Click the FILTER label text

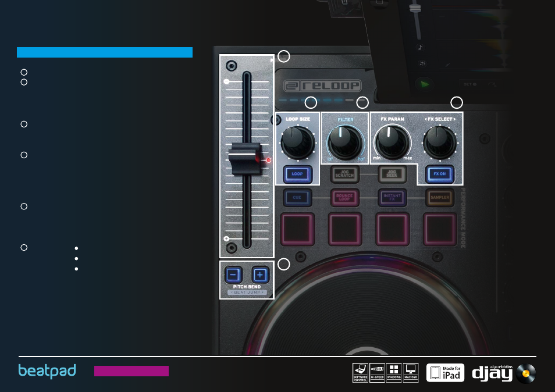[346, 120]
